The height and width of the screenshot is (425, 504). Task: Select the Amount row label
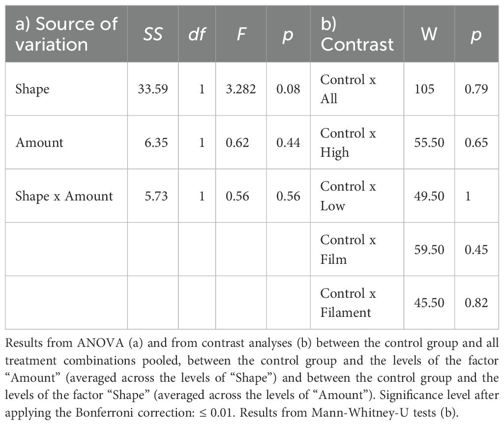pos(39,142)
